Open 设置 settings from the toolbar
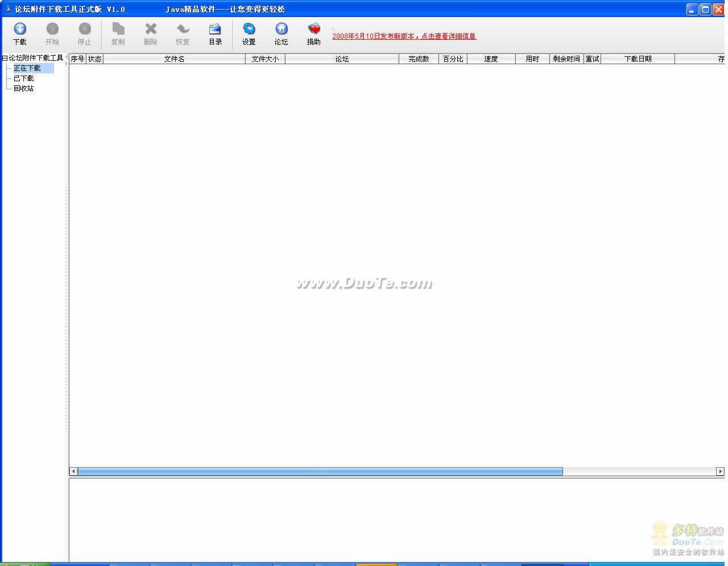Image resolution: width=728 pixels, height=566 pixels. (x=249, y=30)
